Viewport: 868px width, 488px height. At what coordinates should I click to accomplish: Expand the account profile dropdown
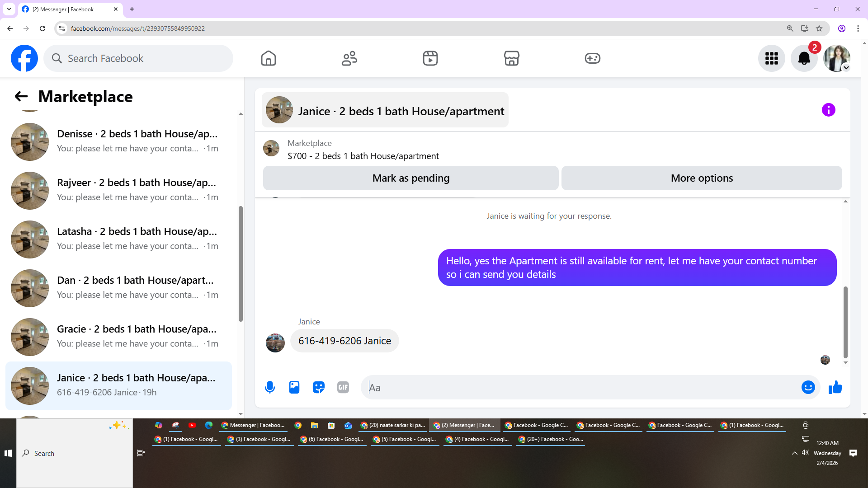(846, 68)
